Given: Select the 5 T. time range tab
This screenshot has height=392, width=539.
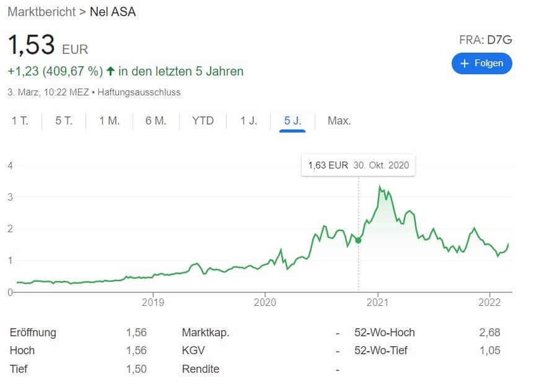Looking at the screenshot, I should (64, 121).
